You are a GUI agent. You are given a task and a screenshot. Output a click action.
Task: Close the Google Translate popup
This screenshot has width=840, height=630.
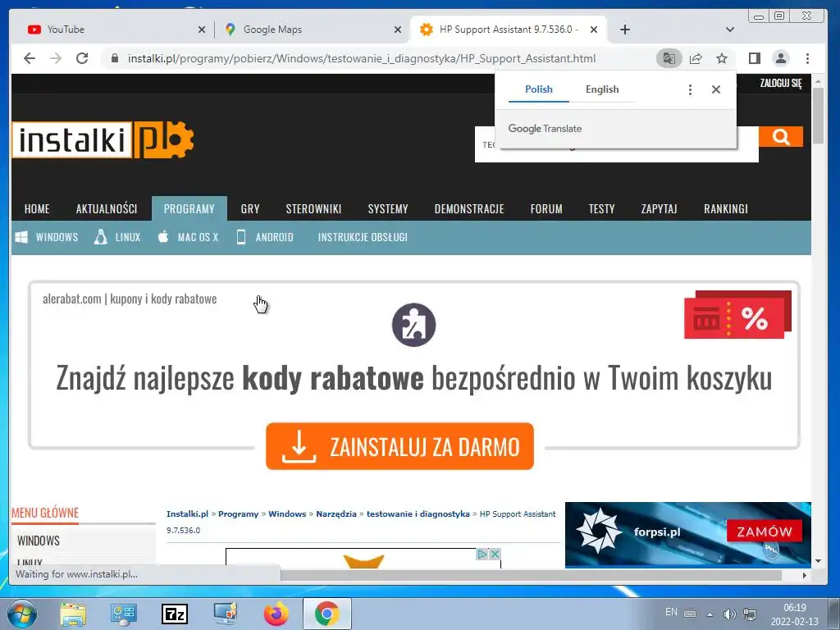point(715,89)
